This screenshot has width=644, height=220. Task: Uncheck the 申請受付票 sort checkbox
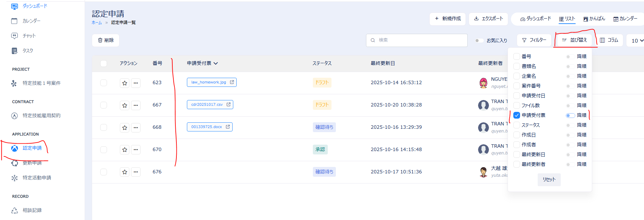(517, 115)
